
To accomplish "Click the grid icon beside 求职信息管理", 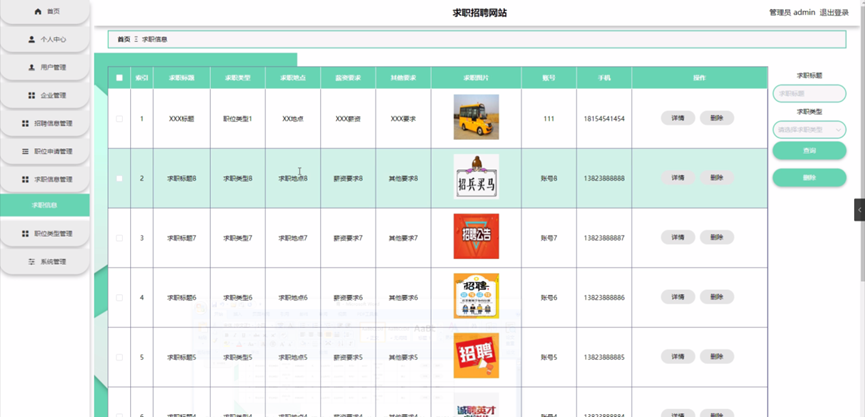I will pyautogui.click(x=25, y=179).
